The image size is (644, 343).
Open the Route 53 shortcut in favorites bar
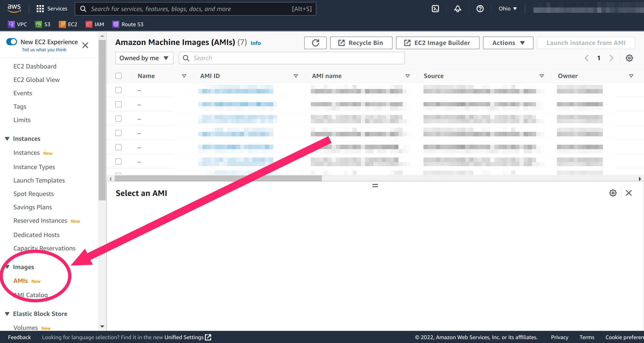tap(128, 24)
